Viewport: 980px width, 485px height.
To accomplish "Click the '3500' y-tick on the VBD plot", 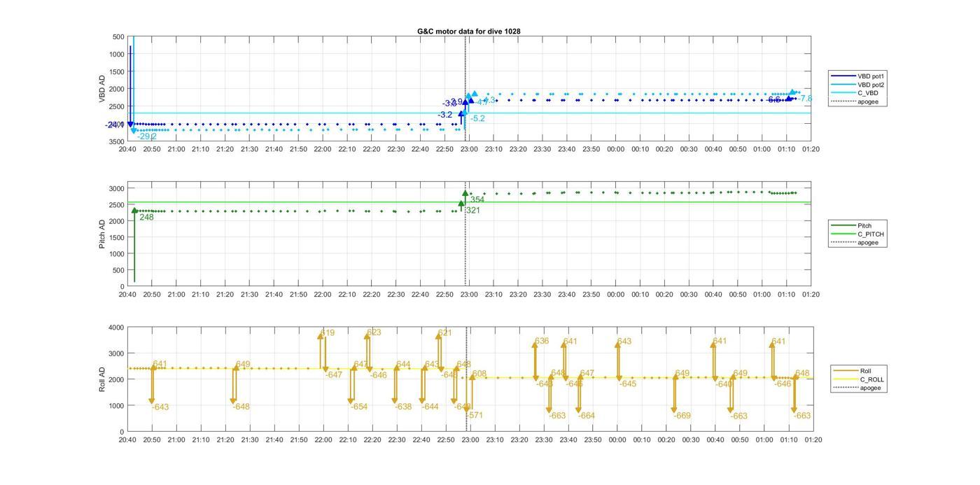I will (x=116, y=141).
